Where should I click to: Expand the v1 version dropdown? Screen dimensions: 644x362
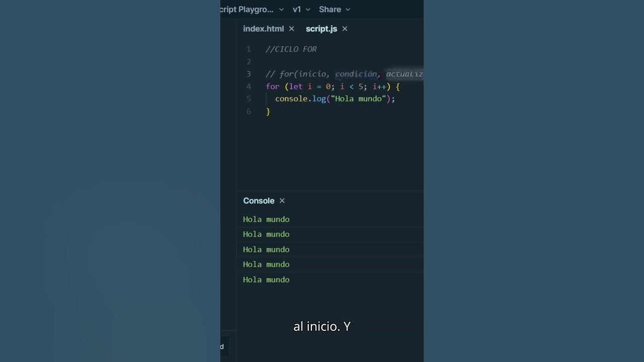[x=301, y=9]
